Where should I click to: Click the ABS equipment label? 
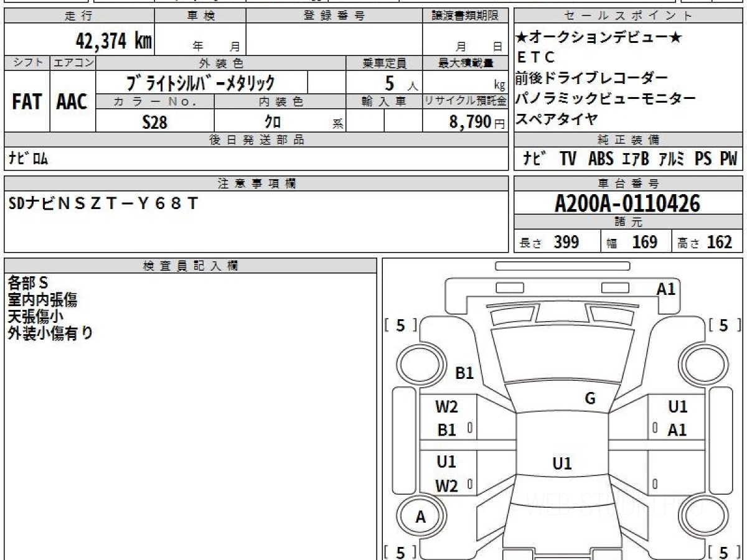pos(601,159)
